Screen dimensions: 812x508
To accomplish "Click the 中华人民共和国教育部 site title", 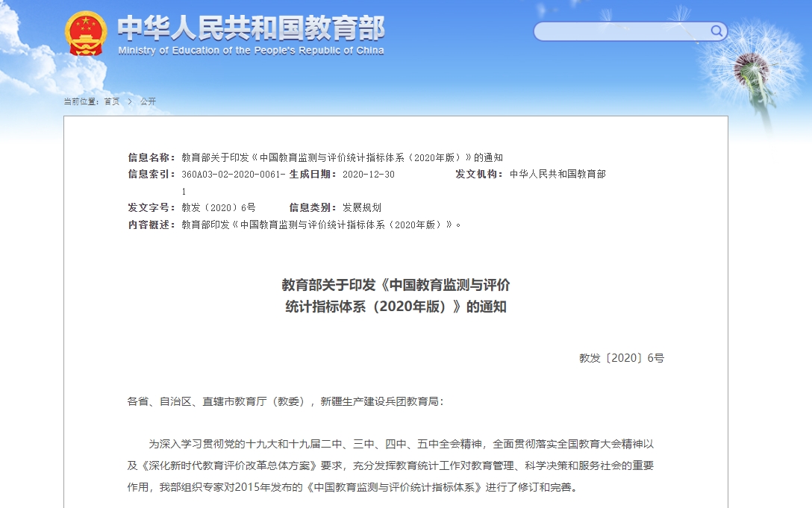I will click(251, 28).
